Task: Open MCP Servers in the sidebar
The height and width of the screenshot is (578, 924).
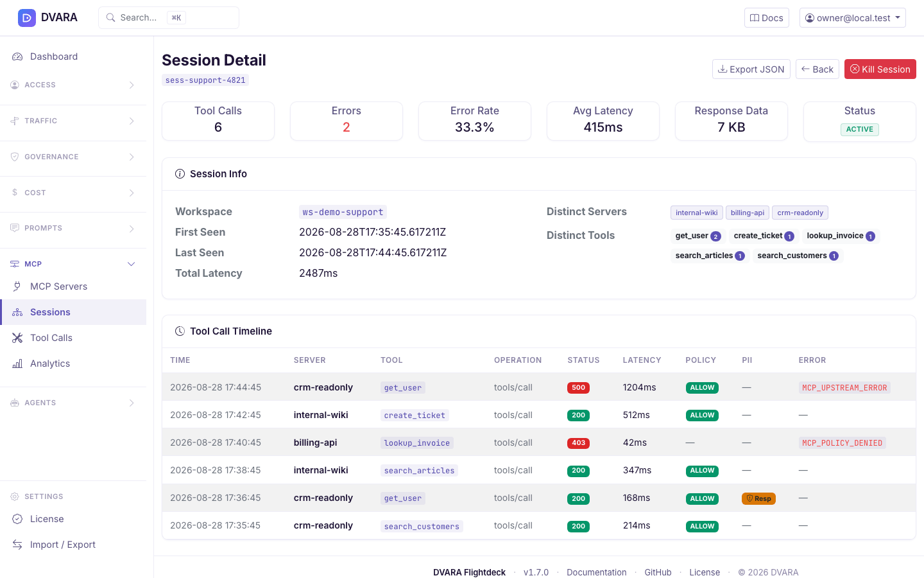Action: click(73, 286)
